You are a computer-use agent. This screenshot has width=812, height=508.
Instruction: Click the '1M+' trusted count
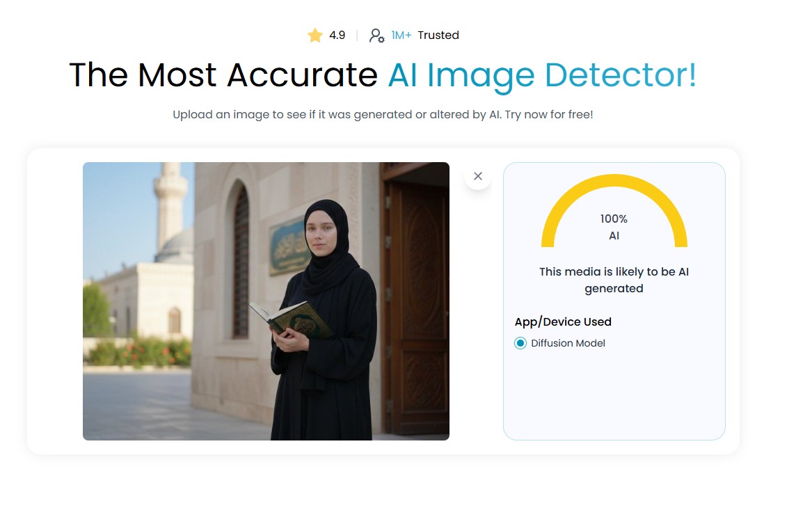click(x=401, y=35)
